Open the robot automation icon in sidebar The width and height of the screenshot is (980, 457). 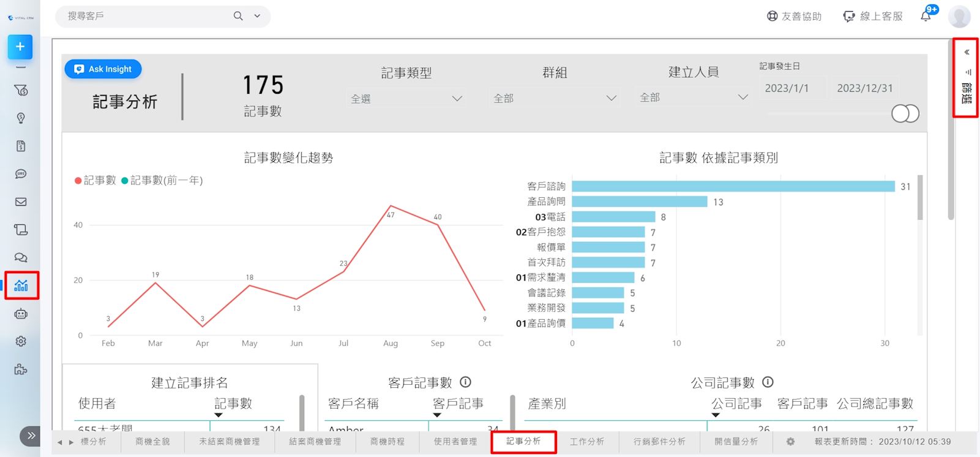tap(21, 314)
